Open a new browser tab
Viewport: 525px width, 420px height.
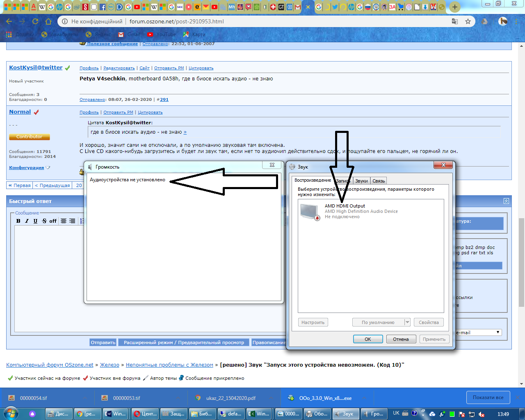[x=454, y=7]
